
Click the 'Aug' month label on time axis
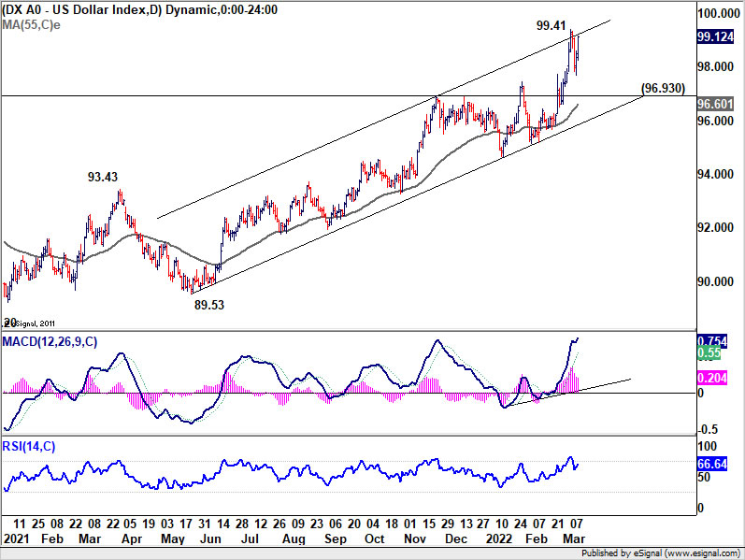point(294,539)
